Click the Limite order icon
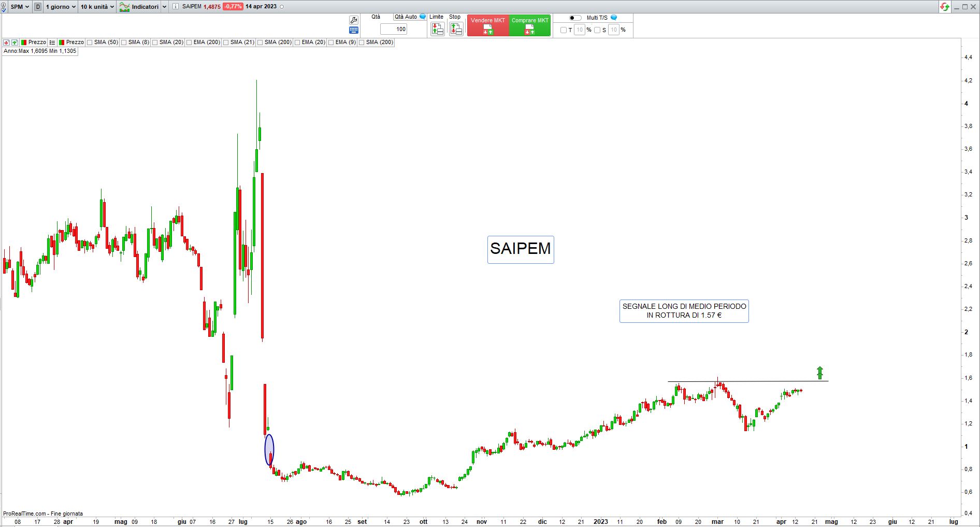The image size is (980, 527). (x=437, y=30)
